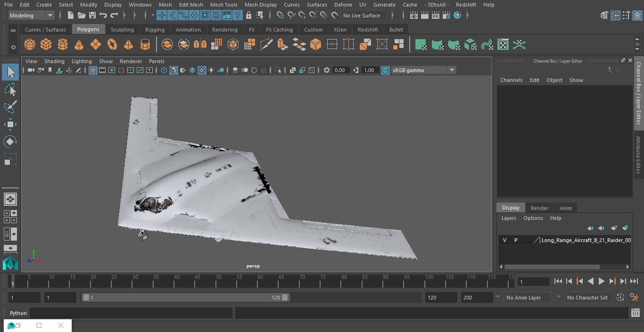The height and width of the screenshot is (332, 644).
Task: Select the arrow Select tool
Action: pos(10,72)
